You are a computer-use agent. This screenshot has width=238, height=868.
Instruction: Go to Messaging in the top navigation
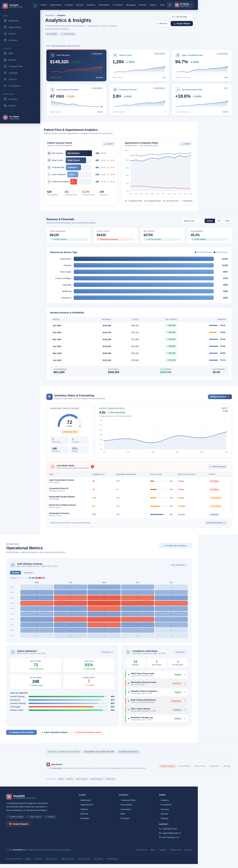(x=131, y=5)
